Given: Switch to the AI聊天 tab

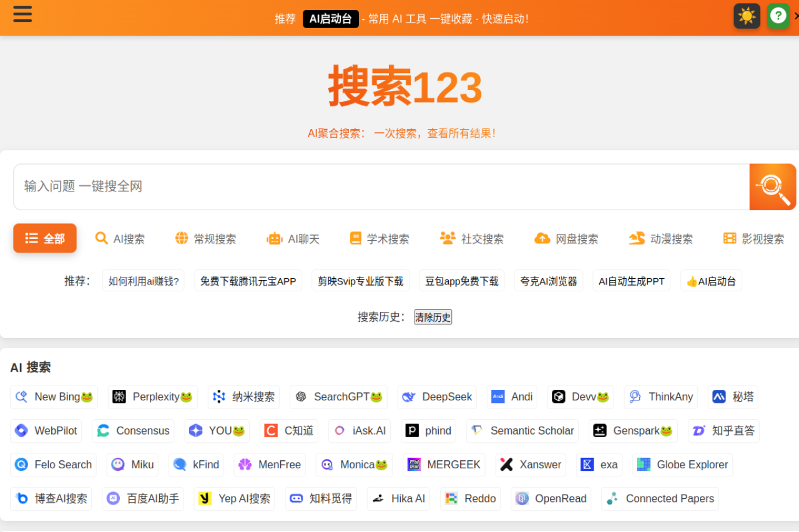Looking at the screenshot, I should [x=293, y=238].
